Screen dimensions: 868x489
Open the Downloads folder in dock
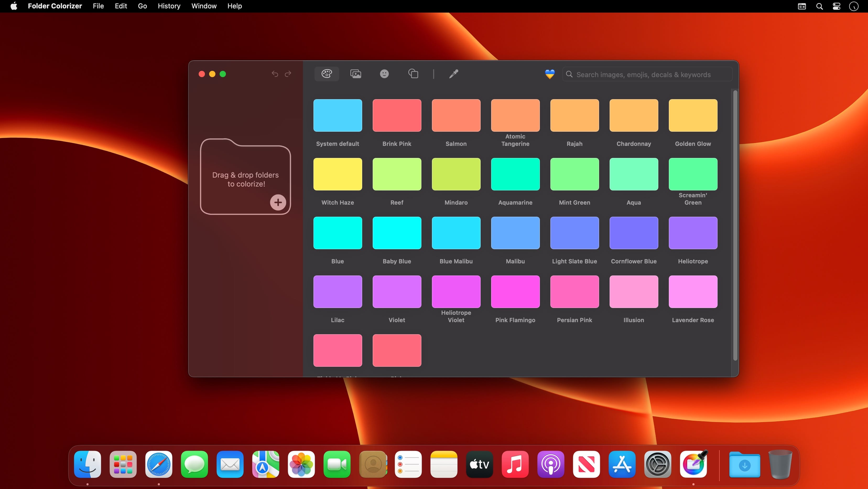pos(745,465)
